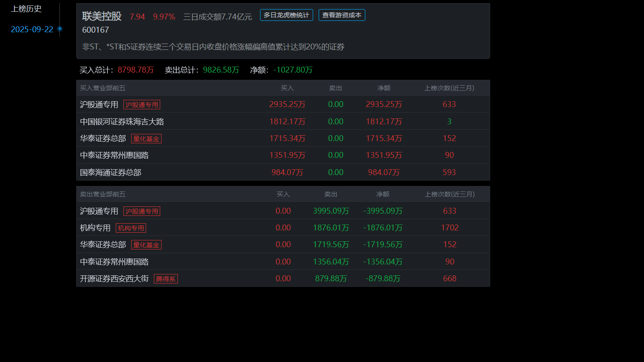This screenshot has height=362, width=644.
Task: Open the 多日龙虎榜统计 button
Action: (286, 15)
